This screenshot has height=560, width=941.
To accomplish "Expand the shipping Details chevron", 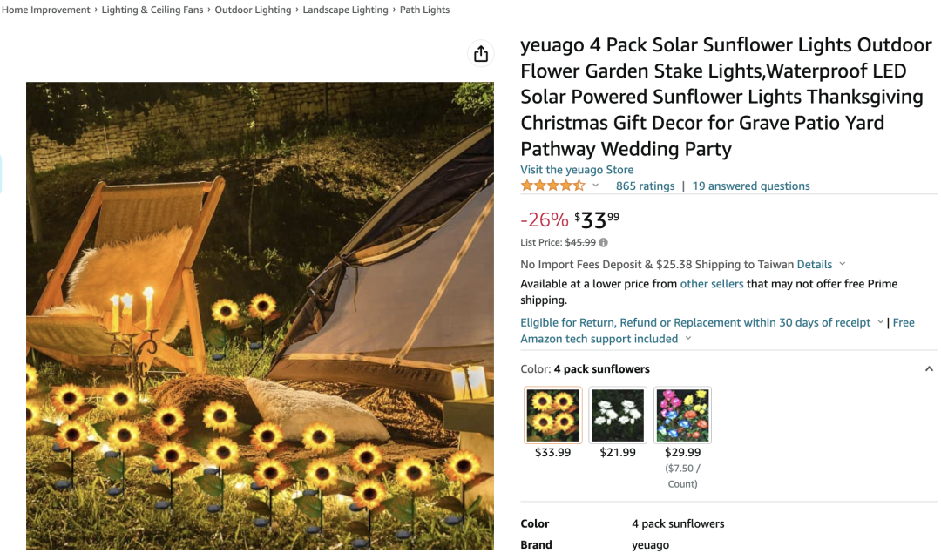I will click(x=843, y=265).
